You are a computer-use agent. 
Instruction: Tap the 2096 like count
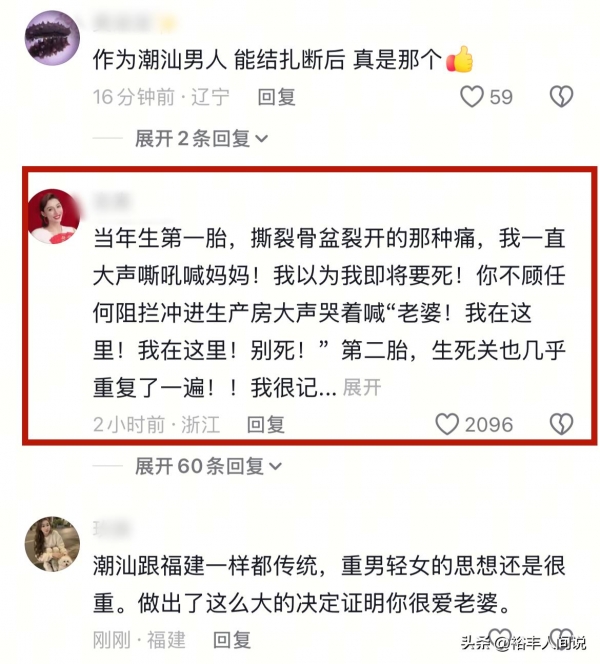[489, 425]
